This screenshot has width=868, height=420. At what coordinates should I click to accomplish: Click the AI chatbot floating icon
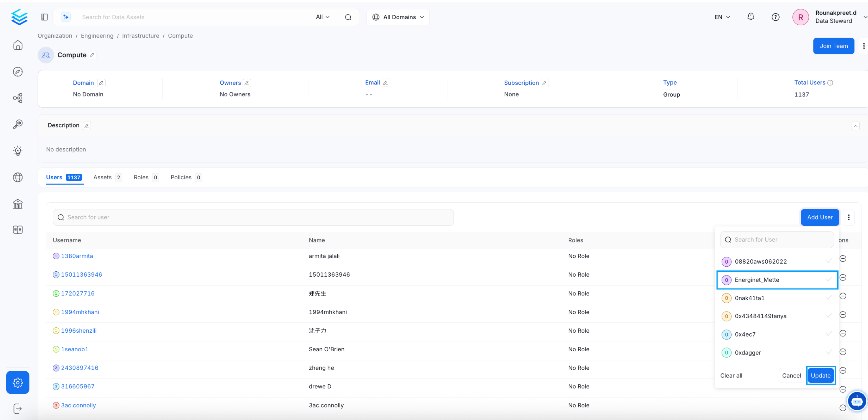coord(856,401)
